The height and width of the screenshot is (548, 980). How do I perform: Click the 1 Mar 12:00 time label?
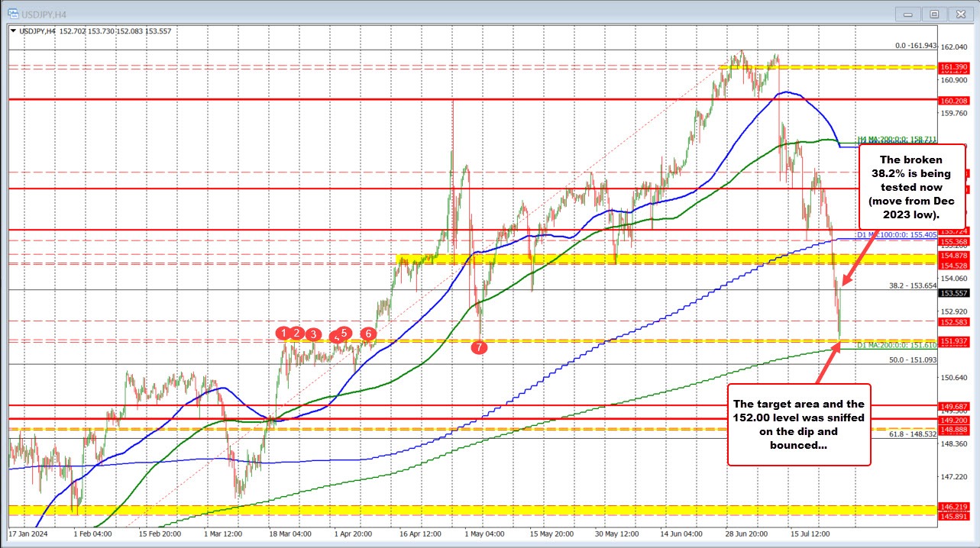(x=222, y=533)
